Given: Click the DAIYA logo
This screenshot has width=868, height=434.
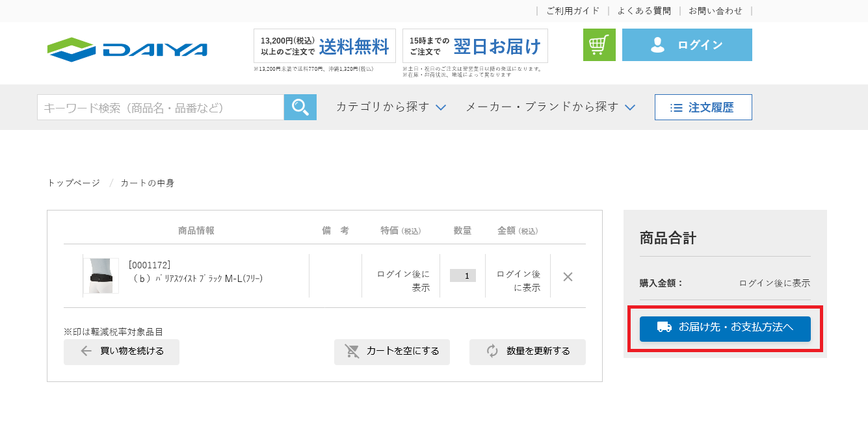Looking at the screenshot, I should (x=127, y=49).
